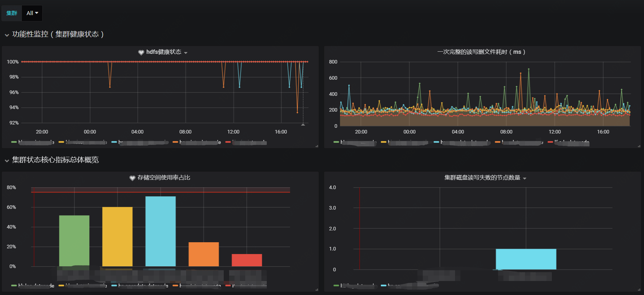This screenshot has width=644, height=295.
Task: Click red legend swatch in 读写删文件耗时 panel
Action: (550, 142)
